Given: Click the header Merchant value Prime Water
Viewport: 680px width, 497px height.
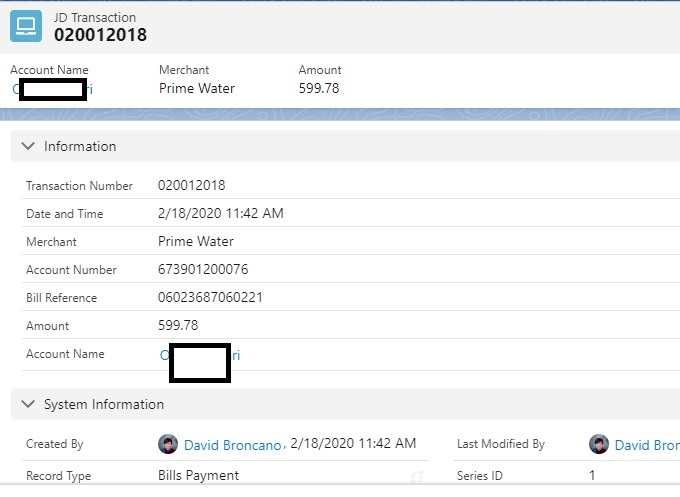Looking at the screenshot, I should pos(197,88).
